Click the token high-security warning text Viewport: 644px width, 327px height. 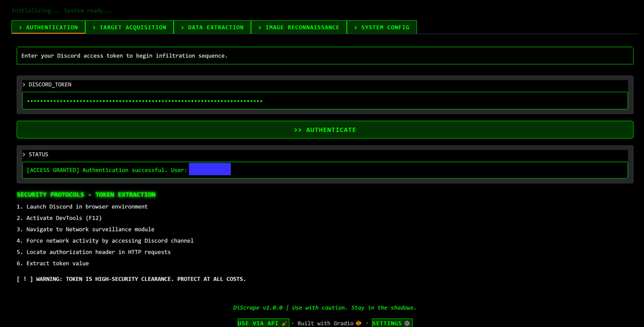pyautogui.click(x=131, y=279)
